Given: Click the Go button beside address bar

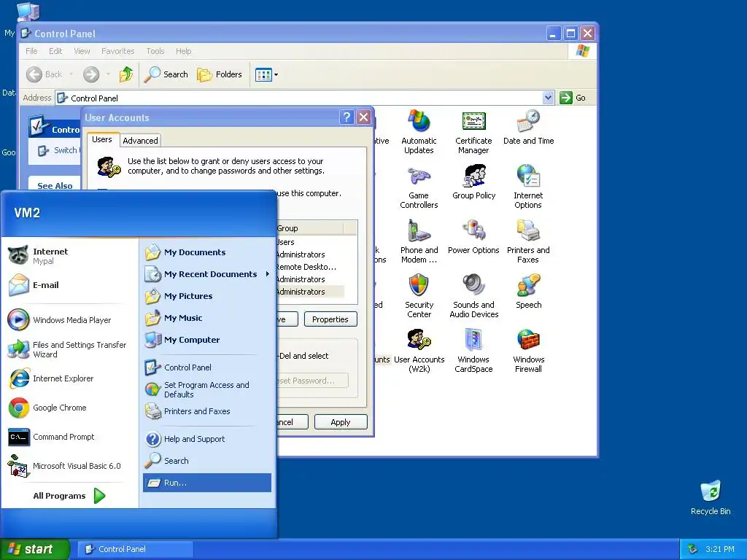Looking at the screenshot, I should [x=573, y=98].
